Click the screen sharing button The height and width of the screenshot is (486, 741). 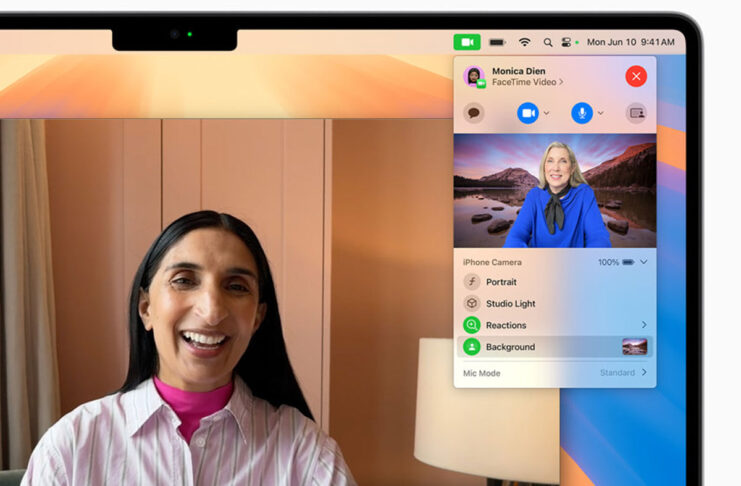coord(637,113)
